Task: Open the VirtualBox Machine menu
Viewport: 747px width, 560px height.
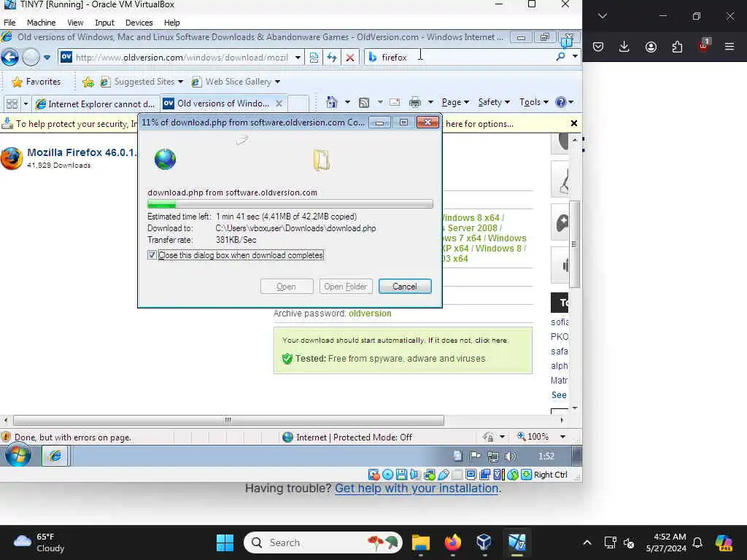Action: (x=41, y=23)
